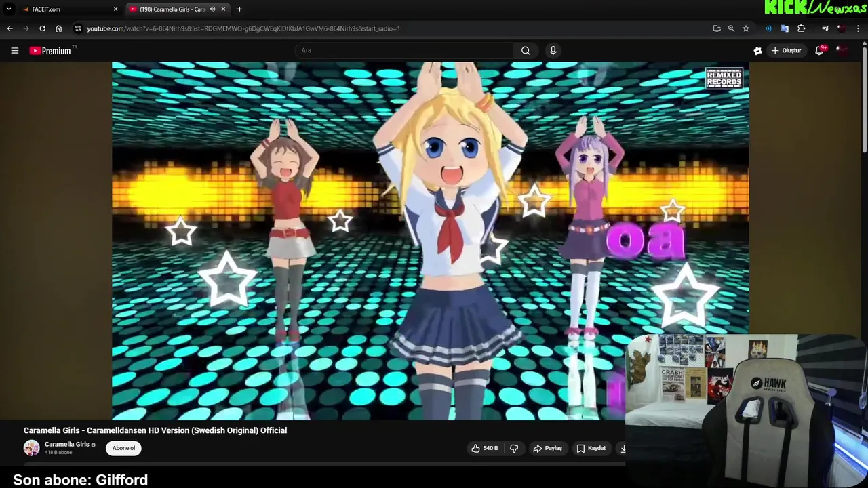Screen dimensions: 868x488
Task: Dislike the video
Action: (514, 448)
